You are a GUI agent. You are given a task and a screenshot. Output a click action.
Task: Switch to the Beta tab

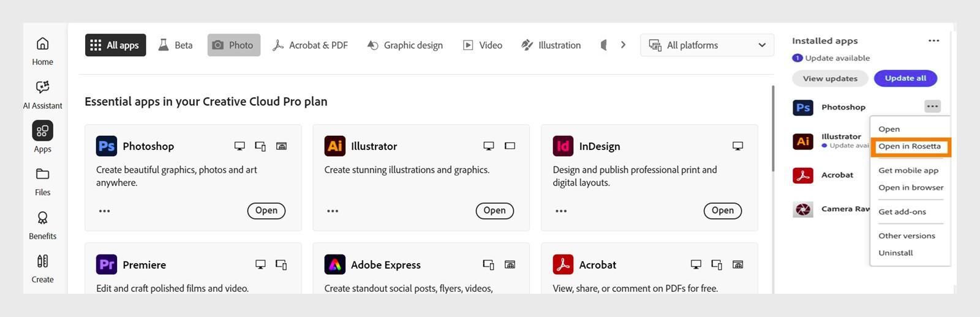[x=175, y=45]
